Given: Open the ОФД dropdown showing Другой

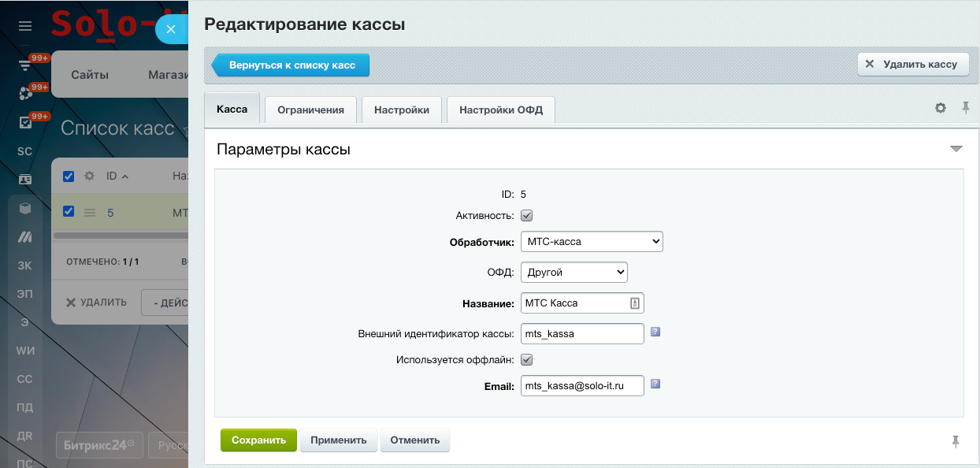Looking at the screenshot, I should (574, 273).
